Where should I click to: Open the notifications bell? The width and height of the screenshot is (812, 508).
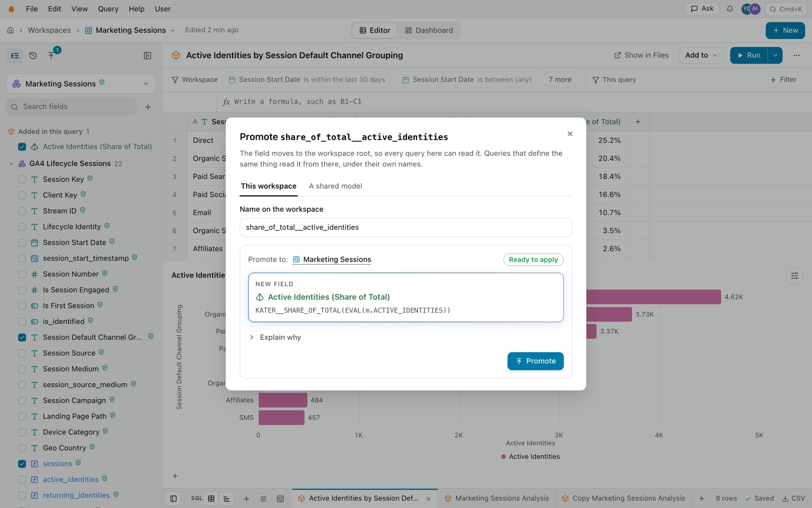(x=729, y=9)
